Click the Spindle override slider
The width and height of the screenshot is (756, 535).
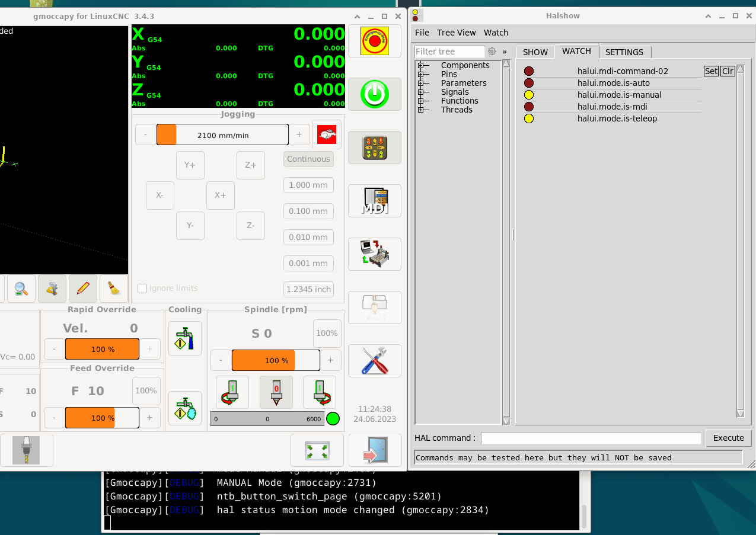[276, 361]
